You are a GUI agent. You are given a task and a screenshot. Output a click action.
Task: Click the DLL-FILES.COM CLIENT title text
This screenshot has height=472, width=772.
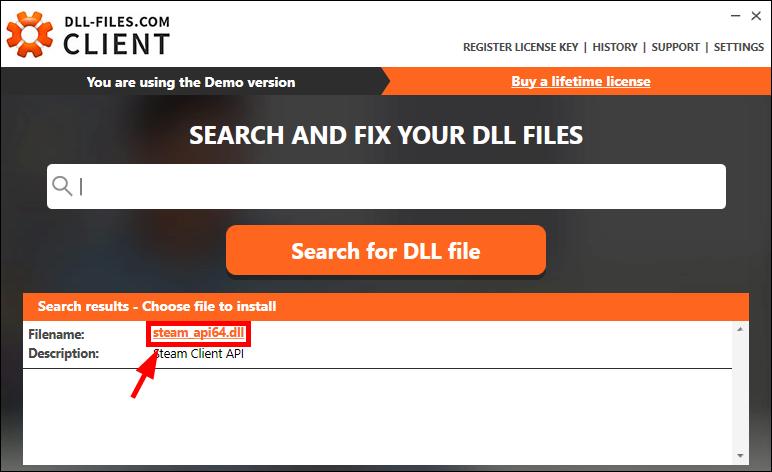(117, 35)
